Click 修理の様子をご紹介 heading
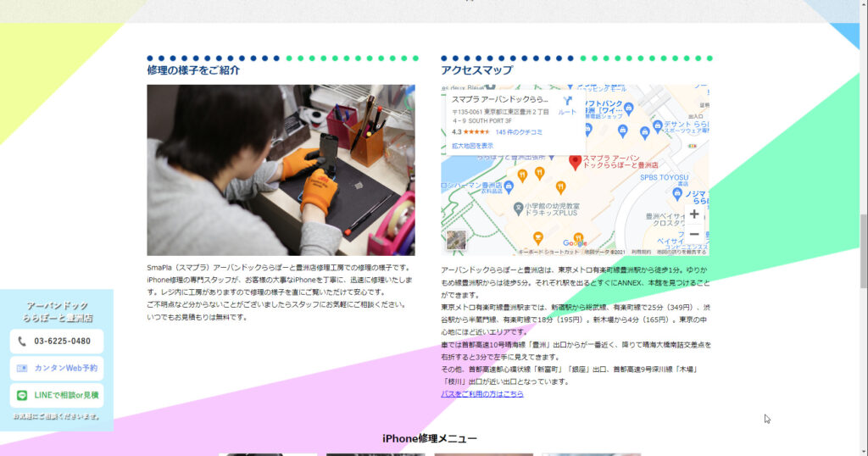 click(193, 70)
